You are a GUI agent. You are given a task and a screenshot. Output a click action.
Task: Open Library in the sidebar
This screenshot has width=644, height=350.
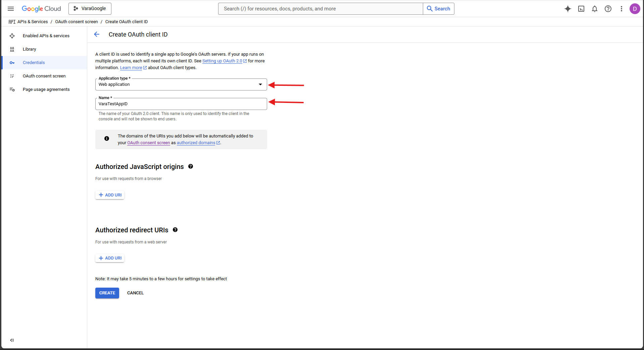pos(44,49)
